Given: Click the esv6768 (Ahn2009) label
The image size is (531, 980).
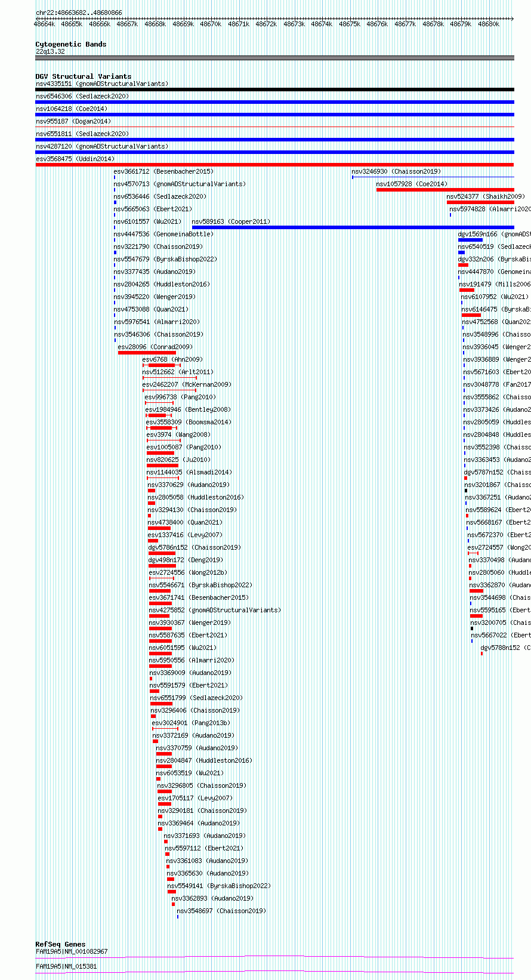Looking at the screenshot, I should (172, 359).
